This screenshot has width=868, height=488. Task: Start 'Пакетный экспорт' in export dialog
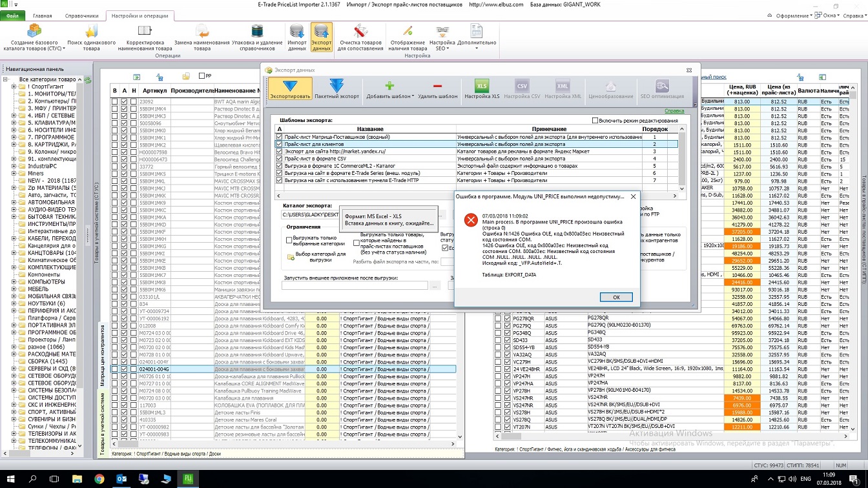[336, 89]
